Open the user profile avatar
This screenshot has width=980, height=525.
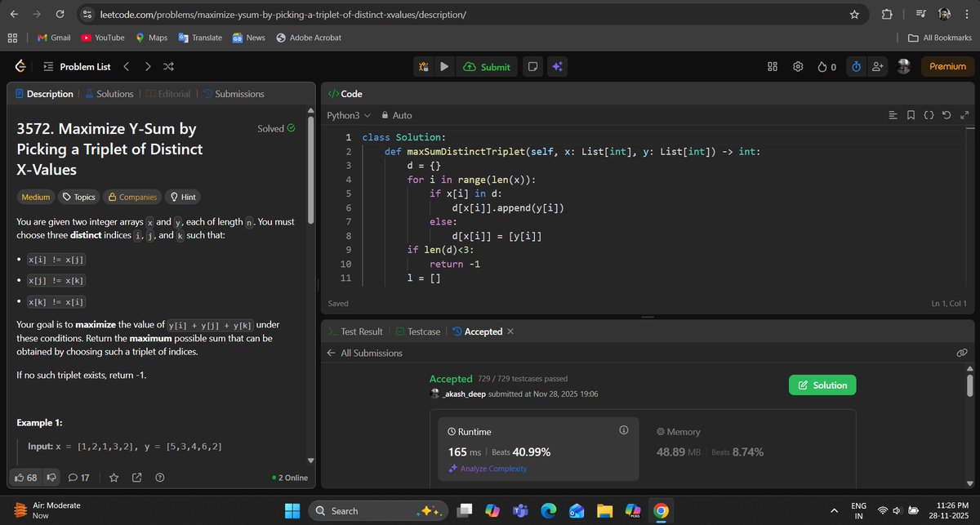tap(903, 67)
